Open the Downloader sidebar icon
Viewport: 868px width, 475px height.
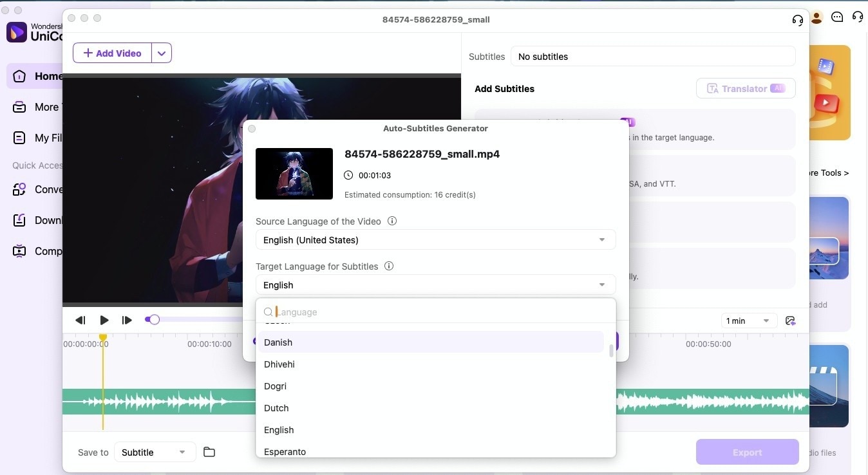point(20,220)
